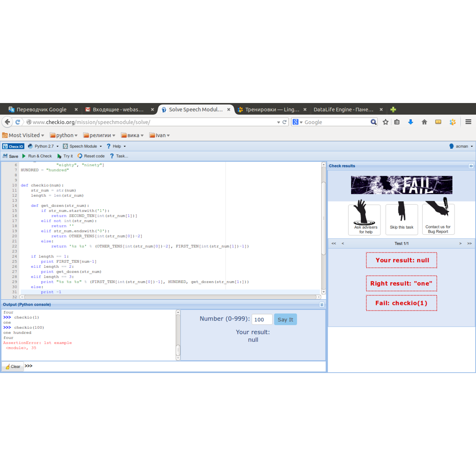This screenshot has height=476, width=476.
Task: Collapse the Check results panel
Action: click(x=471, y=166)
